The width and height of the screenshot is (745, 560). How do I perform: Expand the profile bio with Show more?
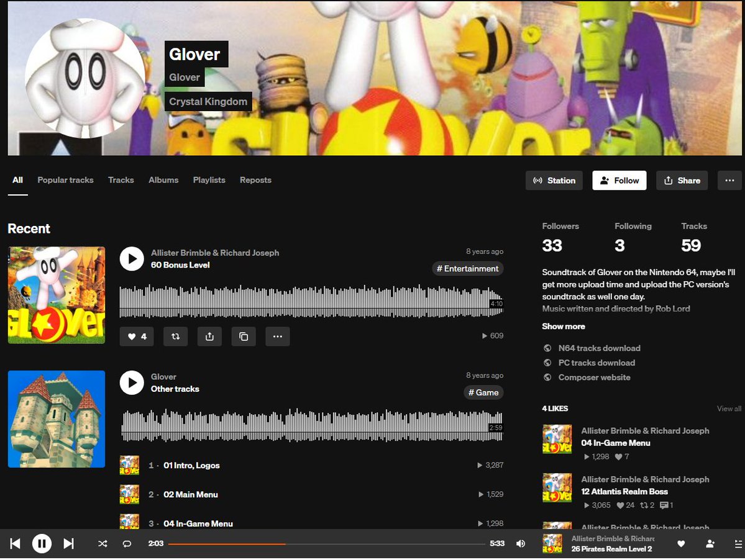pos(563,326)
